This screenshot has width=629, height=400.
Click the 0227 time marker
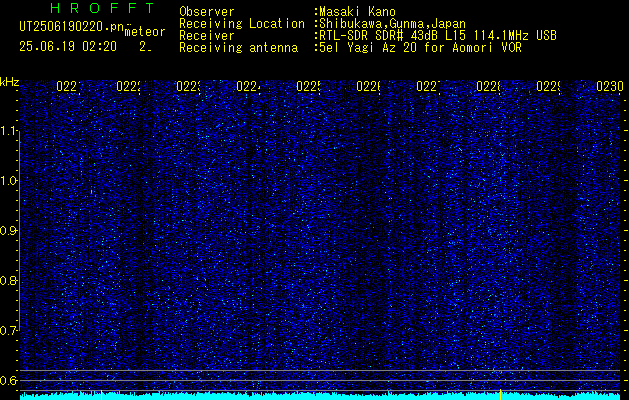(428, 86)
